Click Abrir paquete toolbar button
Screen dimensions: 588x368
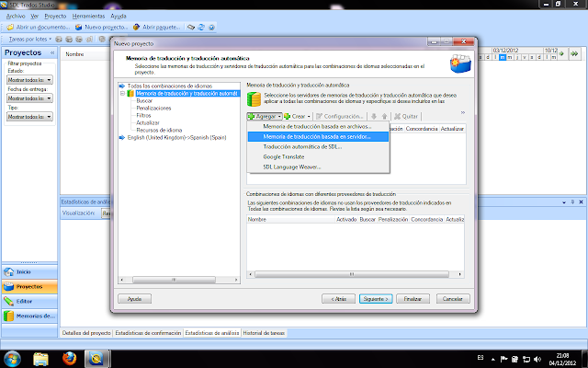click(157, 27)
